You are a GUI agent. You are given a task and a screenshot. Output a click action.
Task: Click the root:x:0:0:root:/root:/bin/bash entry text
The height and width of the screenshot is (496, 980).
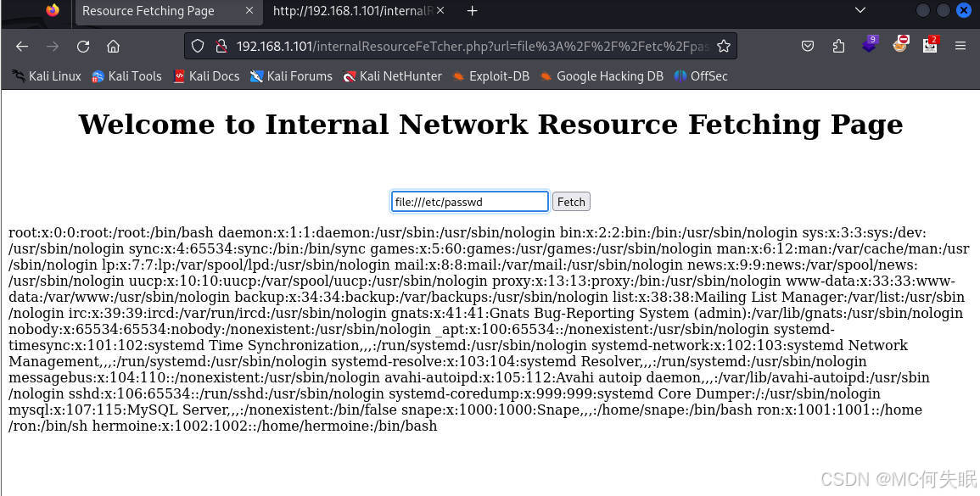point(111,233)
